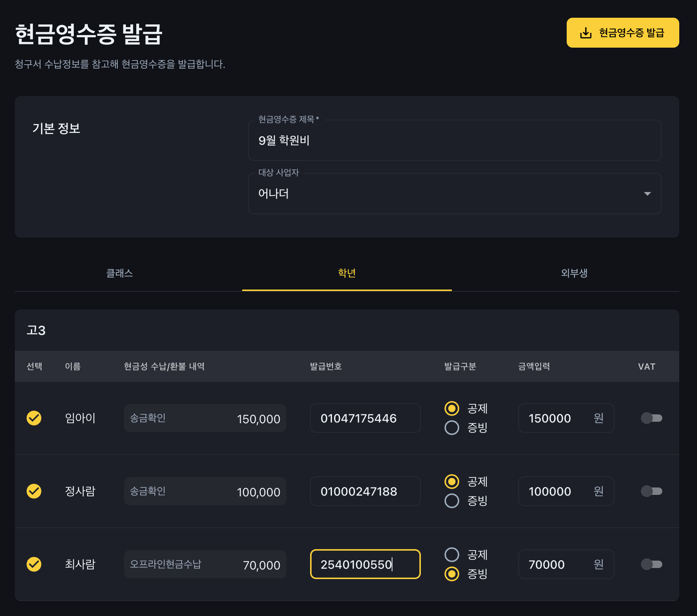
Task: Click the 현금영수증 발급 download button
Action: [x=622, y=32]
